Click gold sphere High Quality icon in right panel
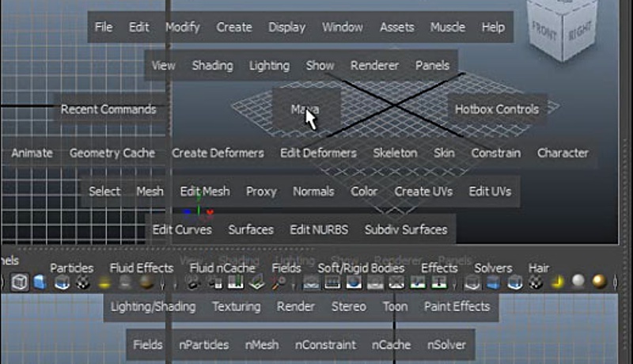This screenshot has width=633, height=364. pos(600,282)
